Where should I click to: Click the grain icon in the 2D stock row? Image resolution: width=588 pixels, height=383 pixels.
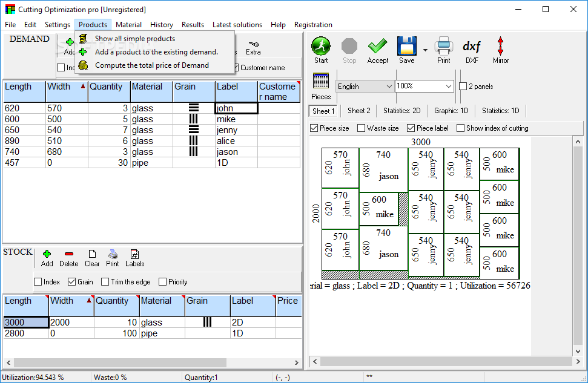[207, 322]
